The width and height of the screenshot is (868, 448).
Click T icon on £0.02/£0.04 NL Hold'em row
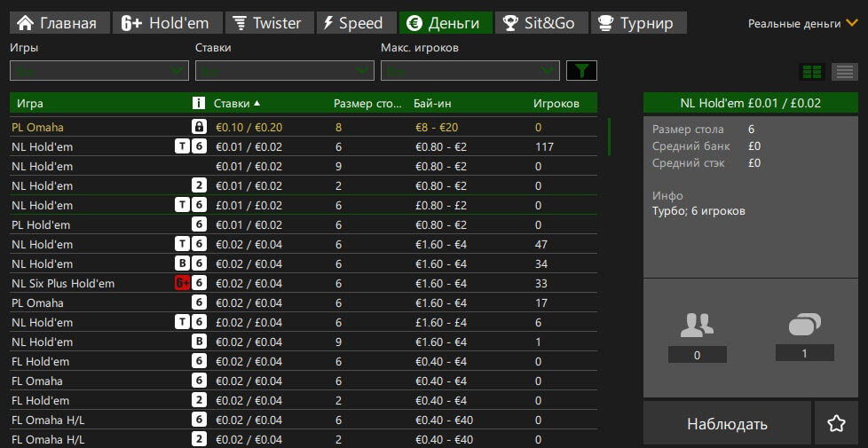(182, 322)
